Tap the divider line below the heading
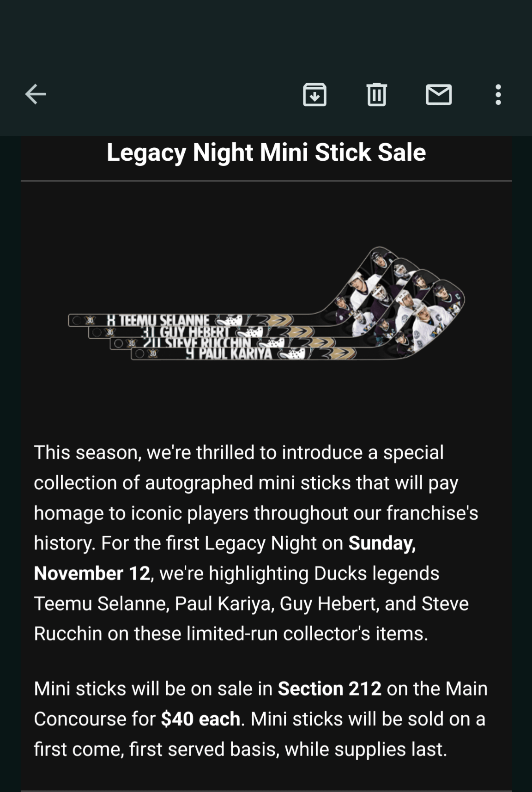 coord(266,181)
